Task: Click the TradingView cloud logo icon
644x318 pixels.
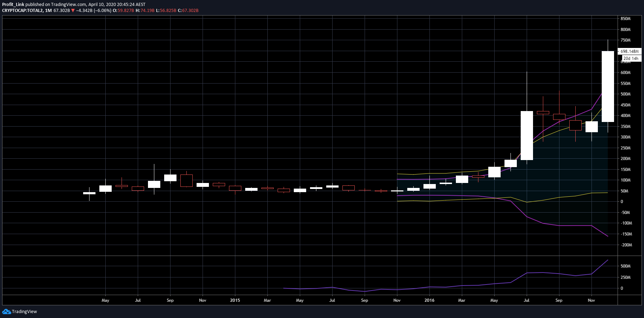Action: (6, 311)
